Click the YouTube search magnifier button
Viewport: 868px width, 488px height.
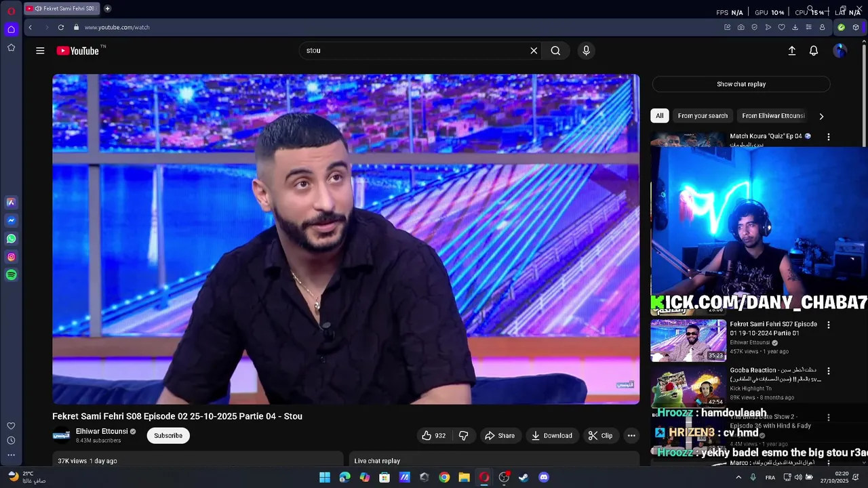(x=555, y=50)
